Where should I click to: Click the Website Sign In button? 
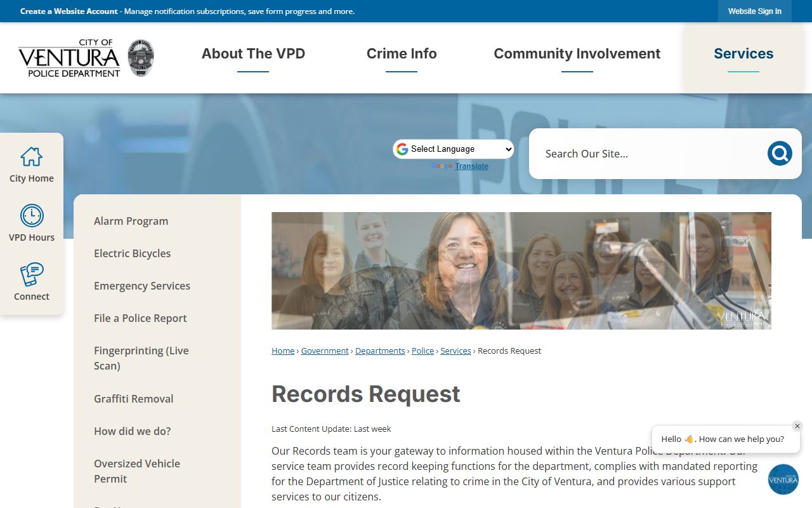(x=755, y=11)
